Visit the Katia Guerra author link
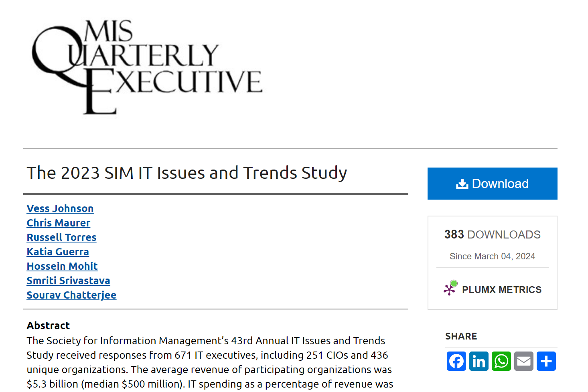588x392 pixels. pos(58,252)
